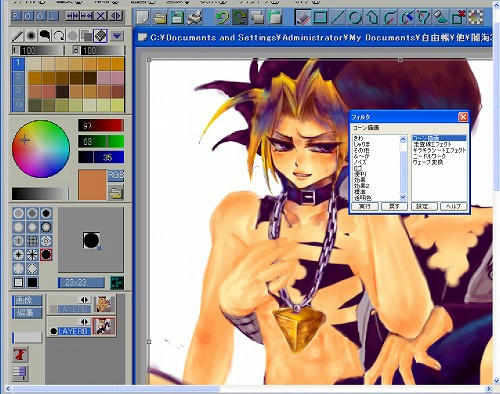
Task: Undo the last action with the green arrow
Action: [222, 17]
